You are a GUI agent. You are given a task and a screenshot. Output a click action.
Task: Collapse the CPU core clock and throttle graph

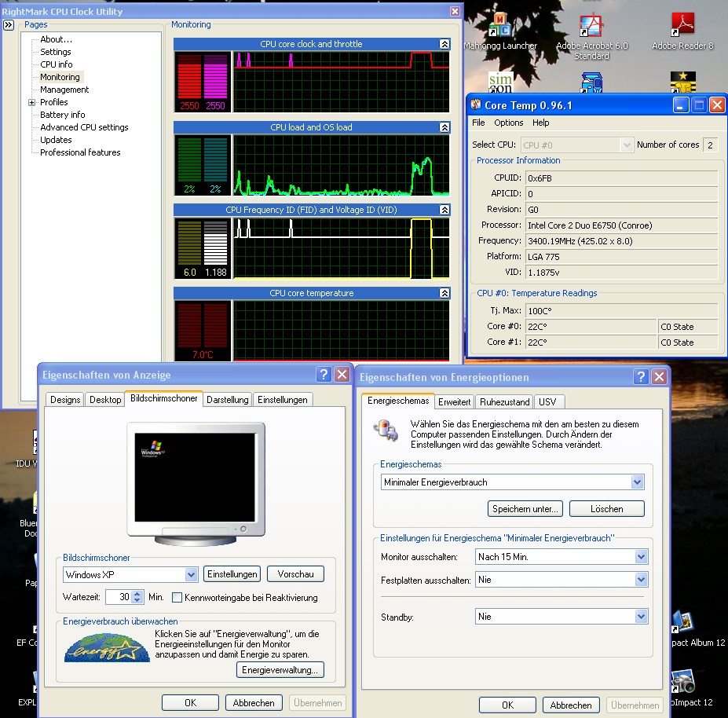pyautogui.click(x=444, y=44)
